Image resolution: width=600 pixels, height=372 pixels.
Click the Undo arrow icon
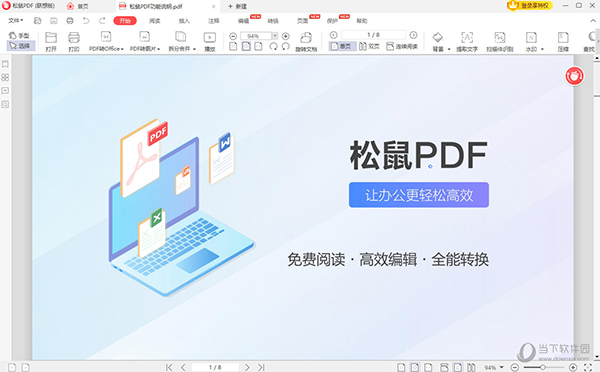86,21
